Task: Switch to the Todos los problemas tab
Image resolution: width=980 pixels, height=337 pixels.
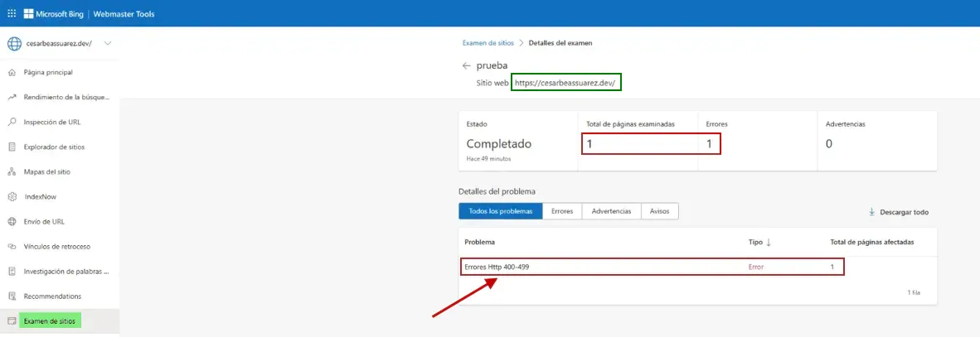Action: click(x=501, y=211)
